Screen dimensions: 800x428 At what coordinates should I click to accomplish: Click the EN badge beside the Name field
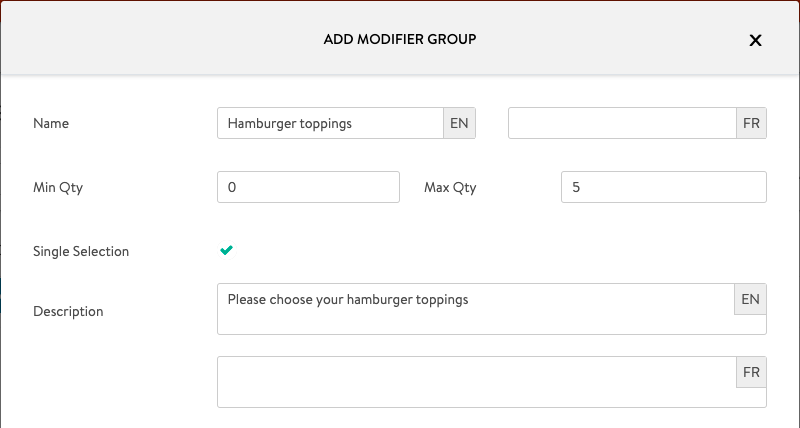point(460,123)
